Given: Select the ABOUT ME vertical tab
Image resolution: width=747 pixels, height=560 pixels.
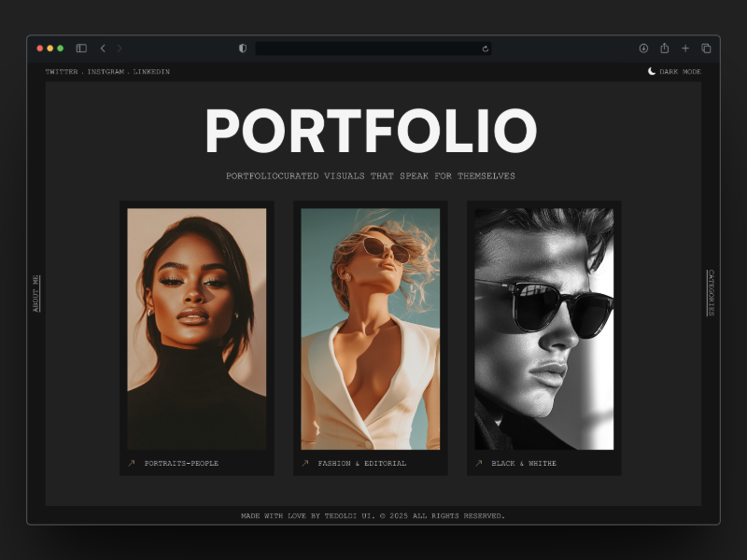Looking at the screenshot, I should (35, 289).
